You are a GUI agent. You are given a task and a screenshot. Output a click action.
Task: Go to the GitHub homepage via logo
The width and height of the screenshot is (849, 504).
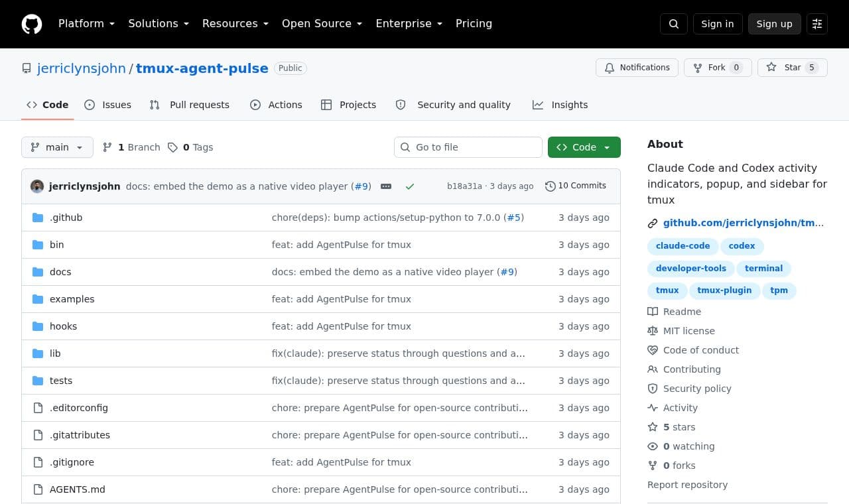(32, 24)
